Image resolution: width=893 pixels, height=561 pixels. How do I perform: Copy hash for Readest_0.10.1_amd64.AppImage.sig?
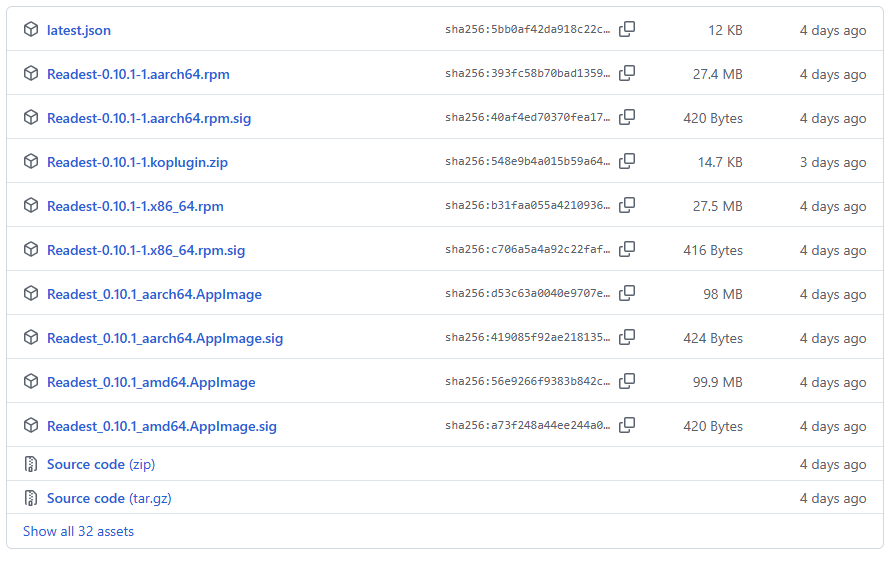click(627, 426)
